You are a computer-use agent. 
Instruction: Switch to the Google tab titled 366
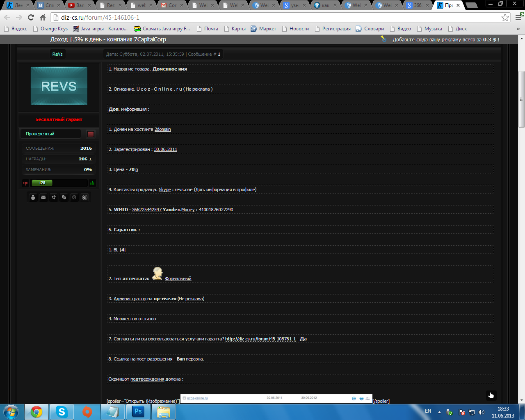418,5
